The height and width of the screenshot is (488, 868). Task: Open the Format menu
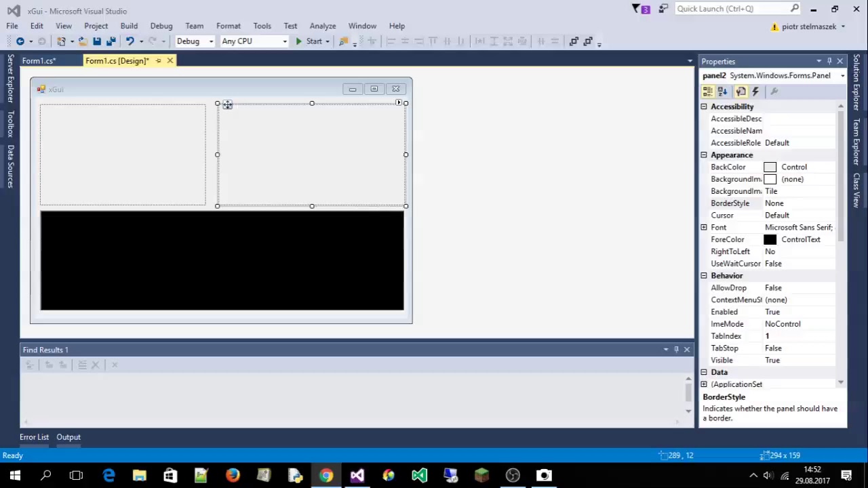coord(229,26)
